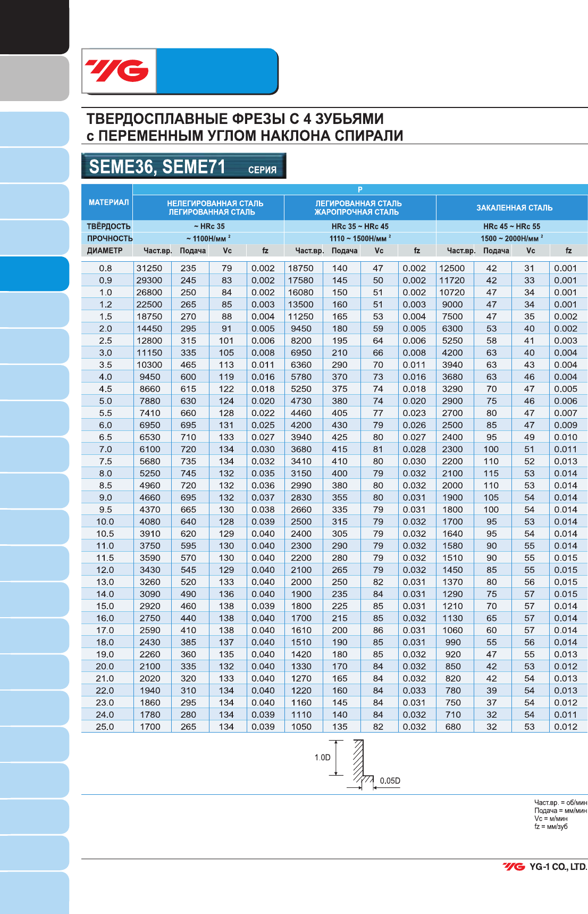Click the '12800' spindle speed value

click(x=149, y=340)
